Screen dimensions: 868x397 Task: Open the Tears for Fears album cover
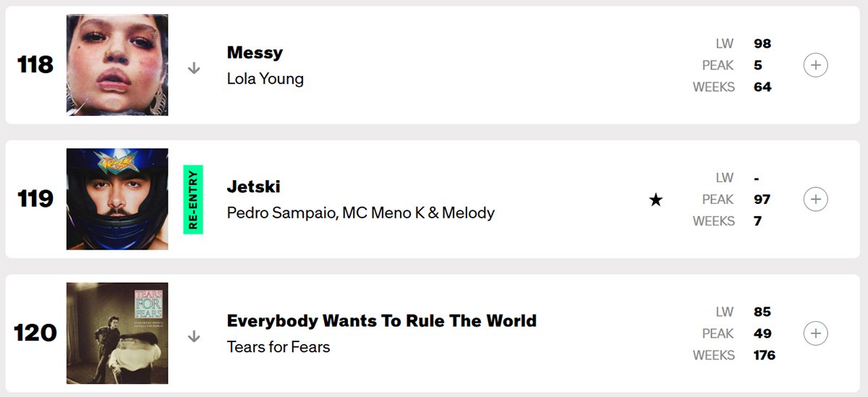(x=117, y=333)
